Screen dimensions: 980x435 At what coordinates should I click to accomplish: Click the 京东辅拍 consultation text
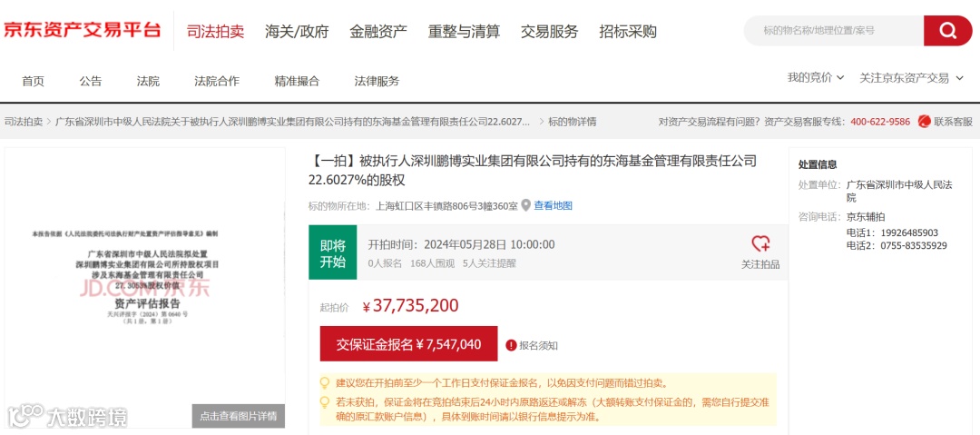point(866,216)
